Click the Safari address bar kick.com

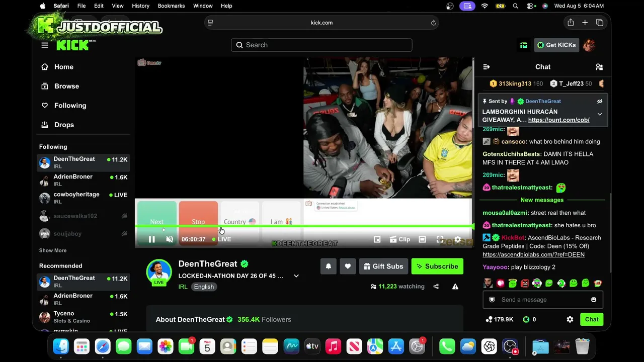pyautogui.click(x=321, y=23)
